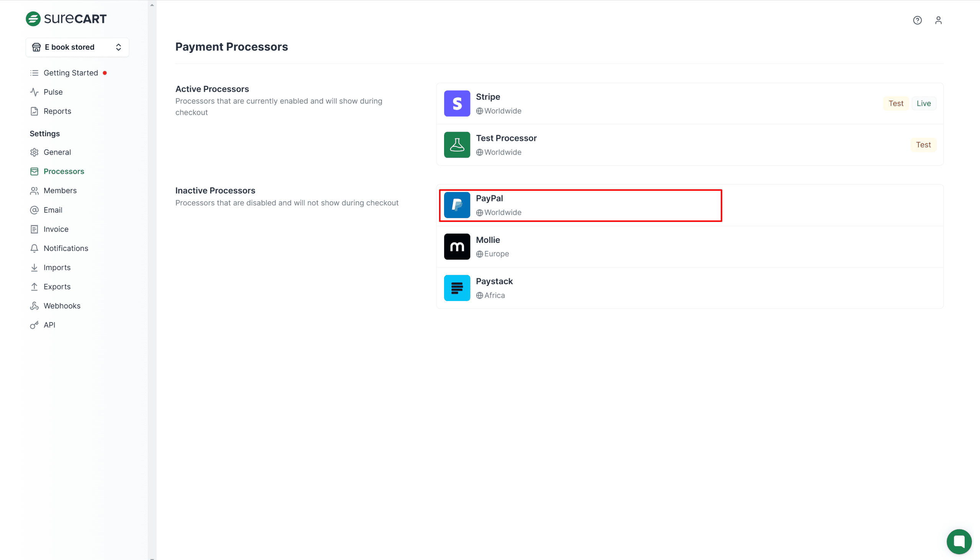Click the sidebar scrollbar up arrow
Image resolution: width=980 pixels, height=560 pixels.
point(152,5)
